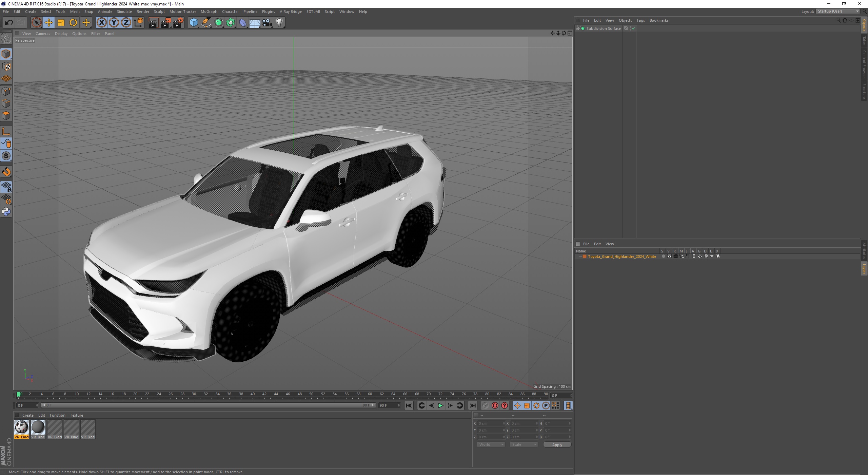The width and height of the screenshot is (868, 475).
Task: Activate the Move tool in top toolbar
Action: click(48, 23)
